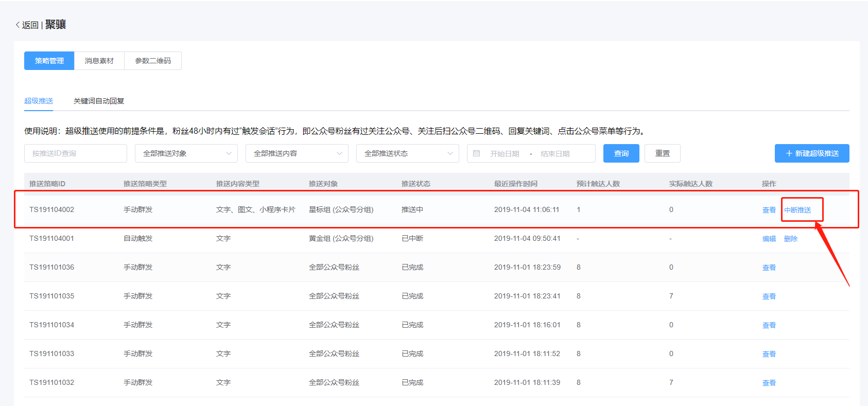Click the calendar icon in the date range field

[476, 153]
